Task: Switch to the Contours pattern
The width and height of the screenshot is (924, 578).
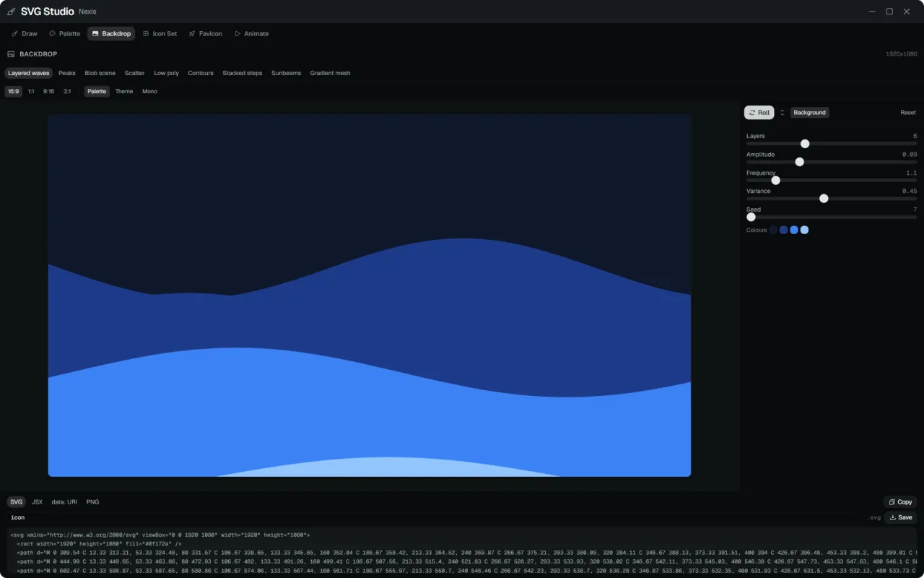Action: coord(201,73)
